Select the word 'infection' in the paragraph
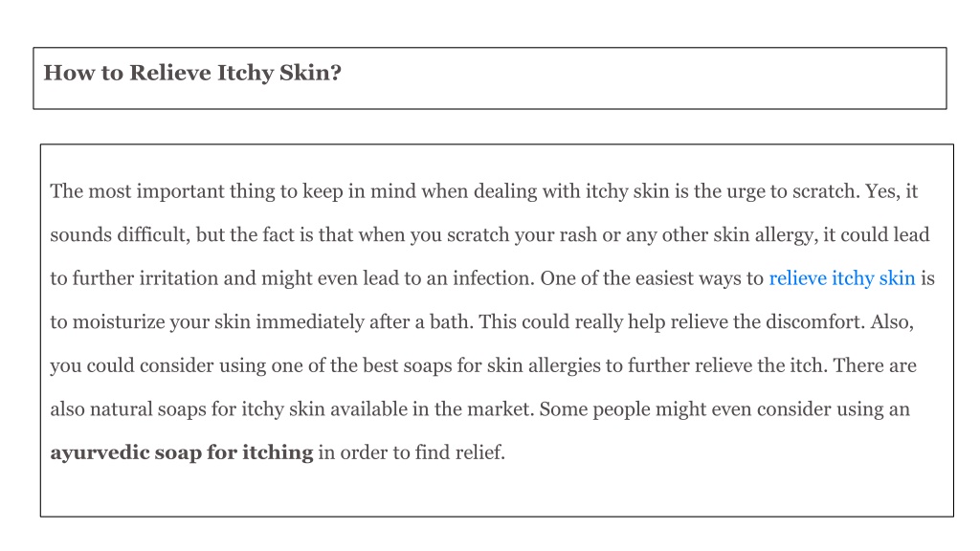 point(493,278)
